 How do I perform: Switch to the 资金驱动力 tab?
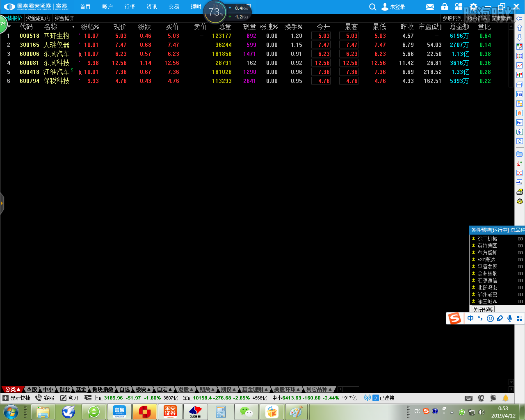tap(38, 18)
